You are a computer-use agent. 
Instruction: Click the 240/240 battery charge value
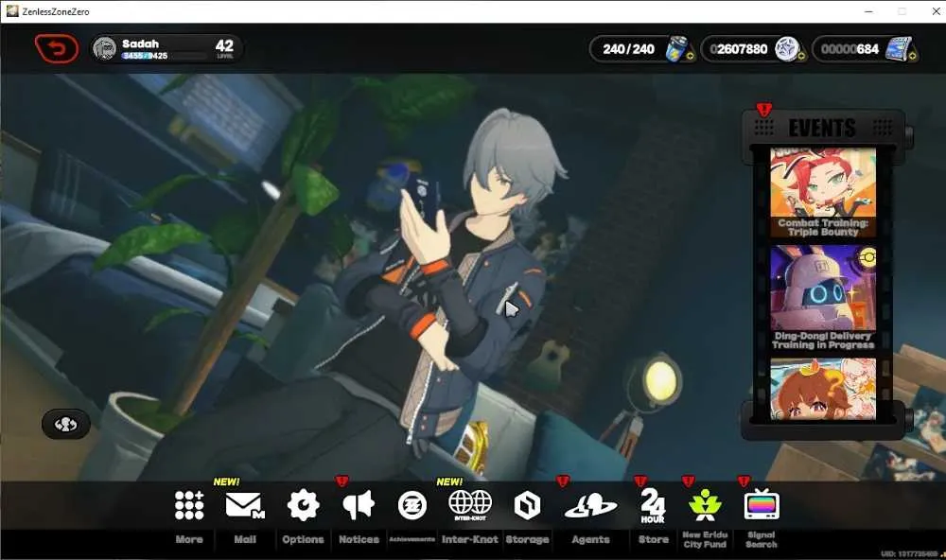coord(629,49)
